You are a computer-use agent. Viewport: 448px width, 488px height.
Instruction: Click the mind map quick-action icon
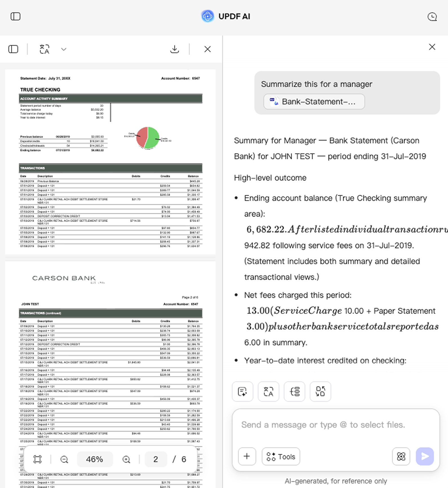coord(295,392)
